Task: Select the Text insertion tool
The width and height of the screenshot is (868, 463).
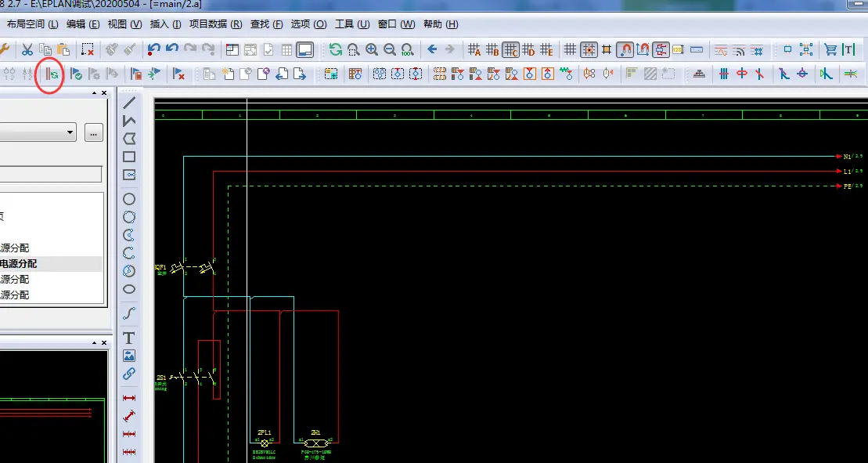Action: pyautogui.click(x=129, y=338)
